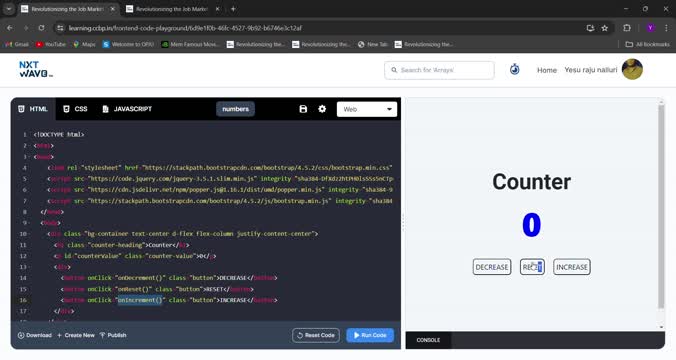Switch to the HTML editor tab
Screen dimensions: 676x360
[33, 109]
